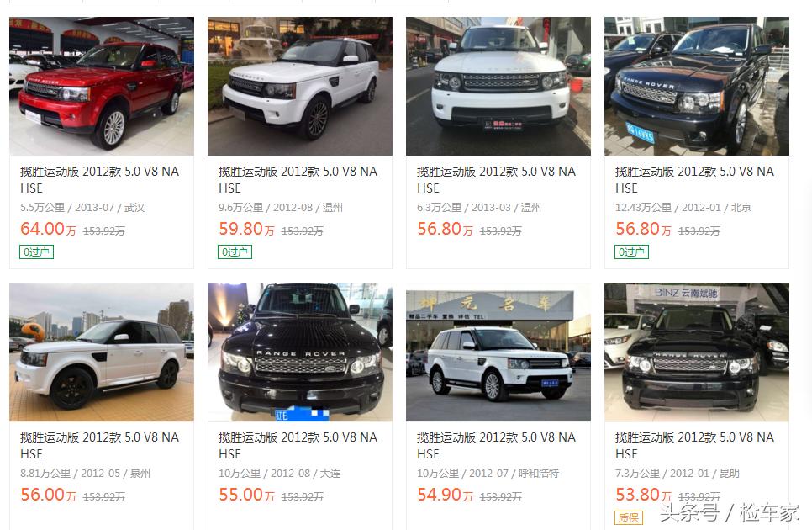Open the 揽胜运动版 title link of the Wuhan listing

point(99,179)
